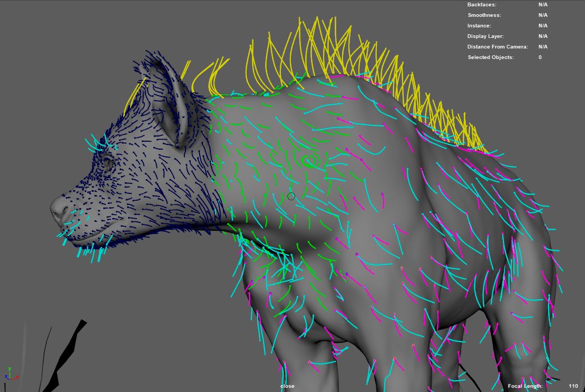Click the hyena's nose
The height and width of the screenshot is (392, 585).
[58, 210]
